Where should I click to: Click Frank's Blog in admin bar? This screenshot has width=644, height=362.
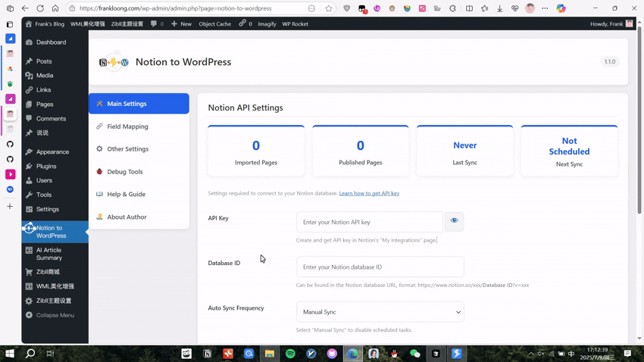[45, 23]
